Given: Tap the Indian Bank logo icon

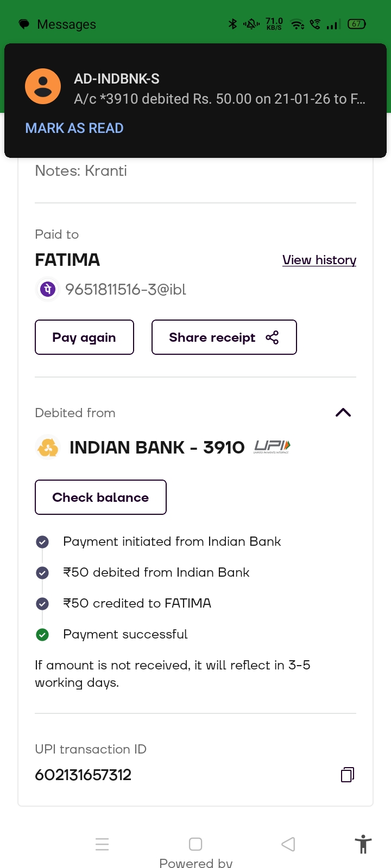Looking at the screenshot, I should 48,448.
